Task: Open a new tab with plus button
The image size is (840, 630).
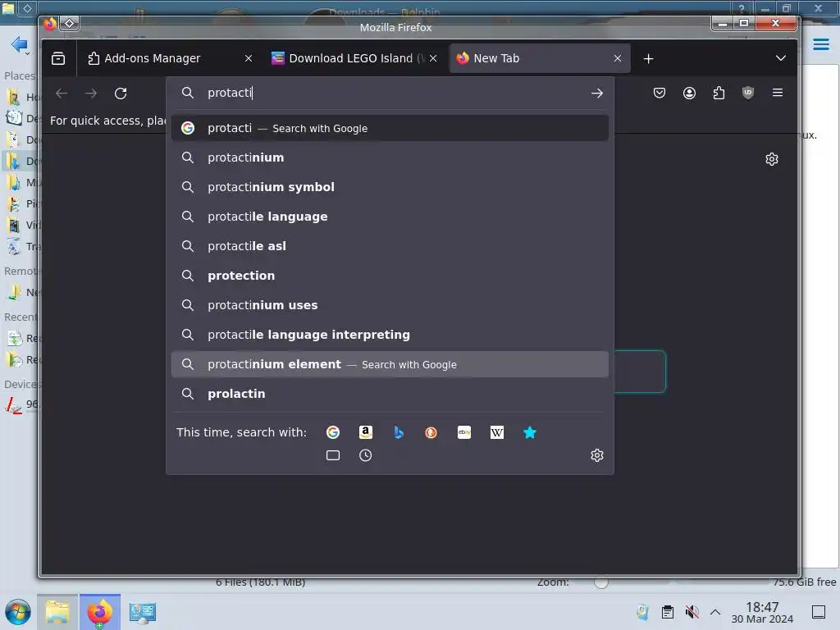Action: pos(648,58)
